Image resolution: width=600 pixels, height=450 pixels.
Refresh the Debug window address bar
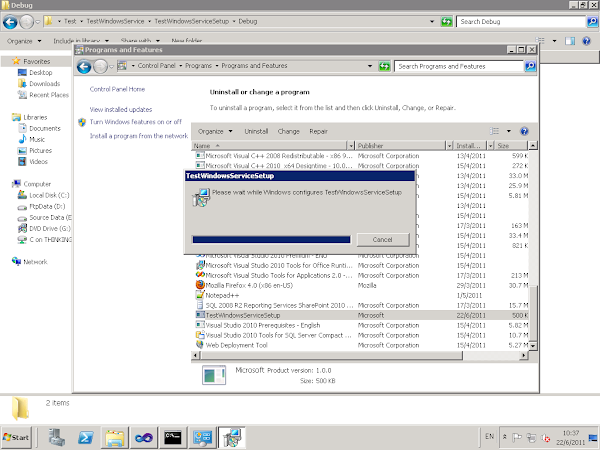(447, 21)
